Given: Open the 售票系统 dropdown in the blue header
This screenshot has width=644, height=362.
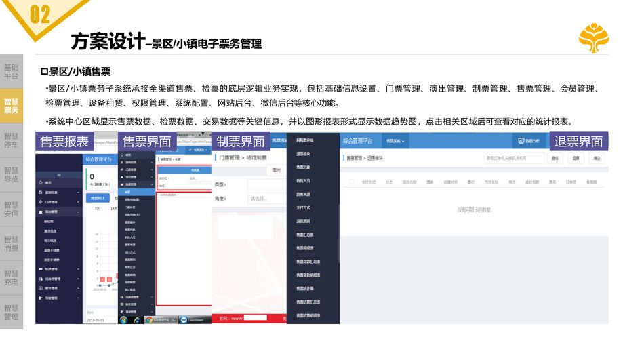Looking at the screenshot, I should pos(395,141).
